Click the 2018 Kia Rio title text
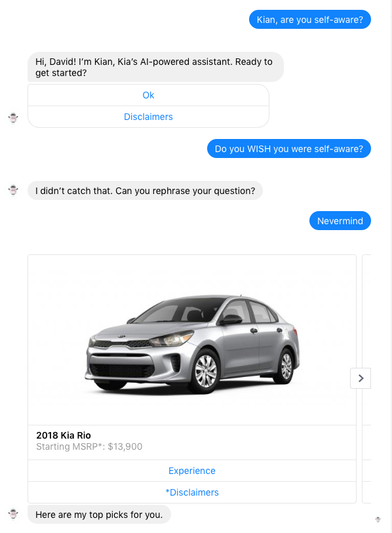Screen dimensions: 392x533 click(64, 435)
